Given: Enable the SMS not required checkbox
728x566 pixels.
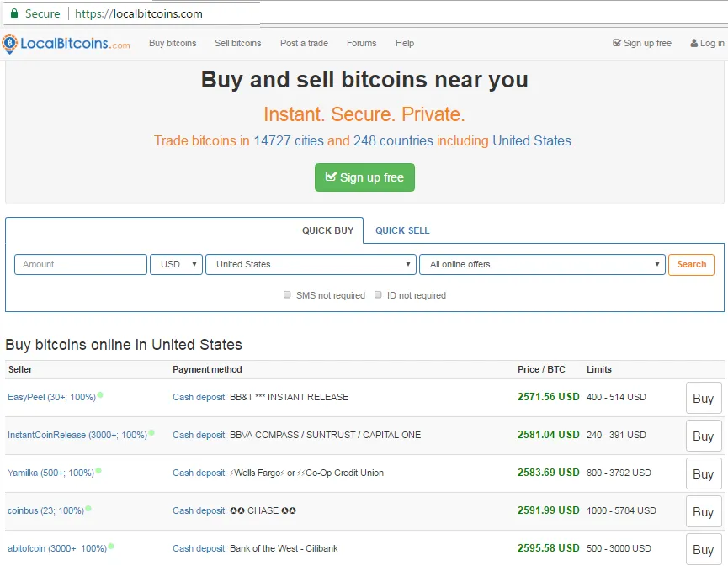Looking at the screenshot, I should [287, 294].
